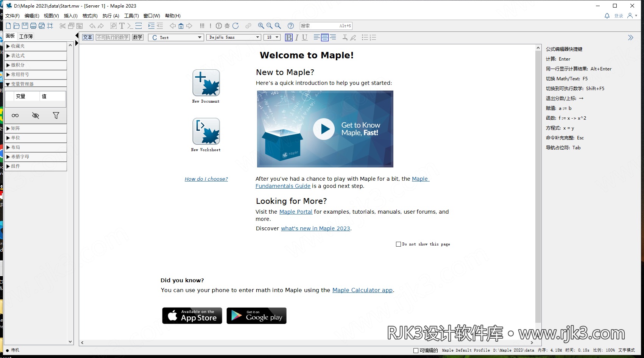Expand the 希腊字母 palette

pos(36,157)
